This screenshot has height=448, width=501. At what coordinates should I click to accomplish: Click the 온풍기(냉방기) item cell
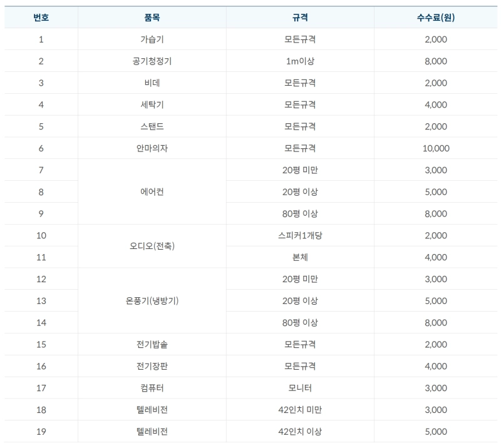pos(152,301)
